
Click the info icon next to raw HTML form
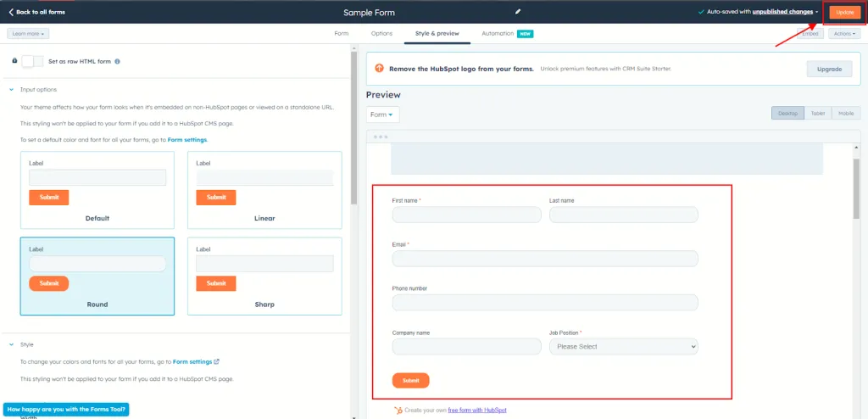point(117,62)
